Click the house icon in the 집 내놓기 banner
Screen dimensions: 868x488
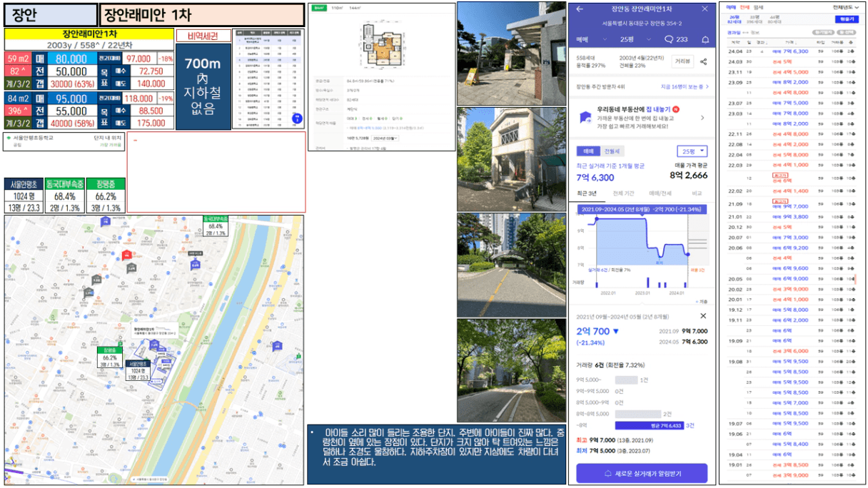(587, 117)
